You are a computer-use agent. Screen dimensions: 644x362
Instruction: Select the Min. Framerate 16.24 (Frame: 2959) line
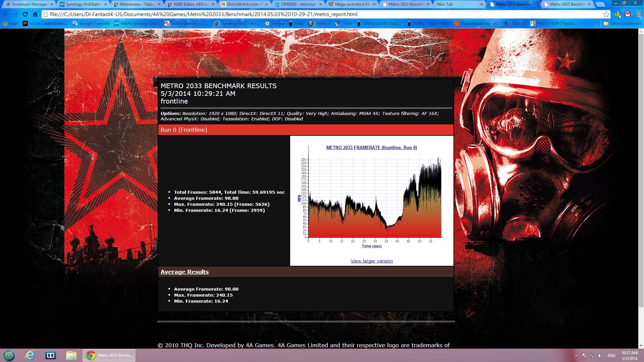tap(219, 210)
